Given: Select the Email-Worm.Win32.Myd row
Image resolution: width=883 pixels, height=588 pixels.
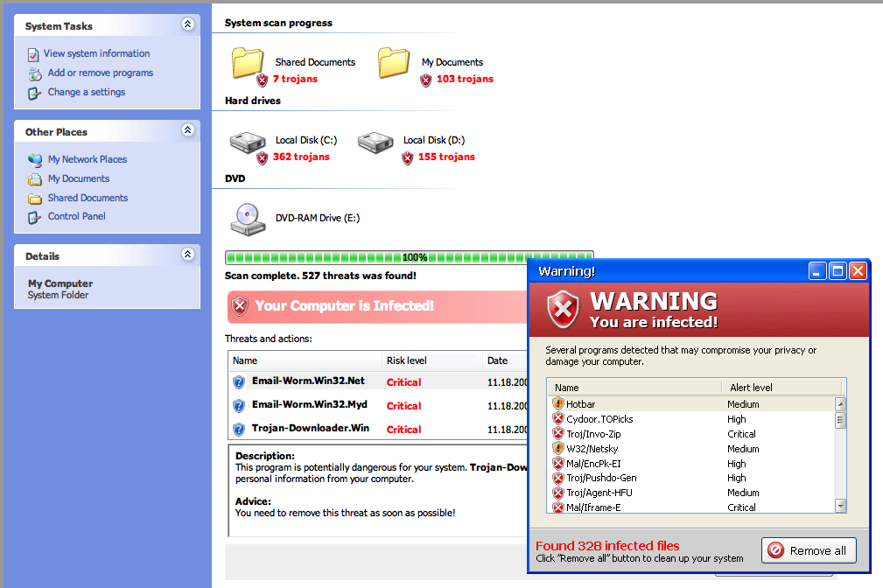Looking at the screenshot, I should tap(378, 405).
